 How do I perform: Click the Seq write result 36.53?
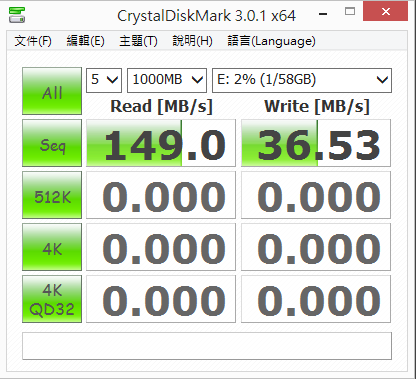click(316, 143)
